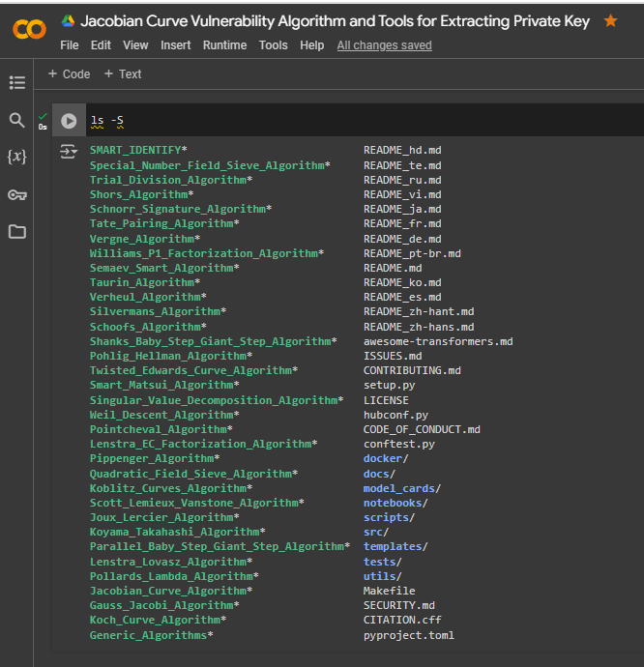Run the ls -S cell
The image size is (644, 667).
[69, 121]
